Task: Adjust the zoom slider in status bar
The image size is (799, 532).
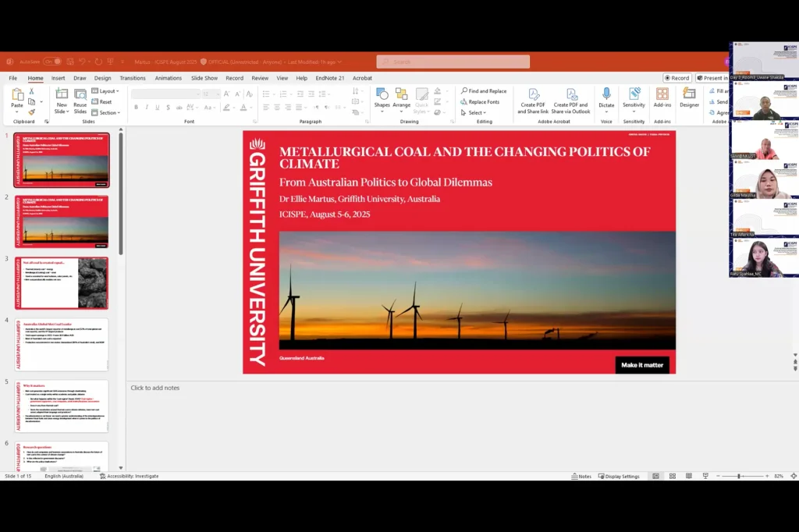Action: pyautogui.click(x=740, y=476)
